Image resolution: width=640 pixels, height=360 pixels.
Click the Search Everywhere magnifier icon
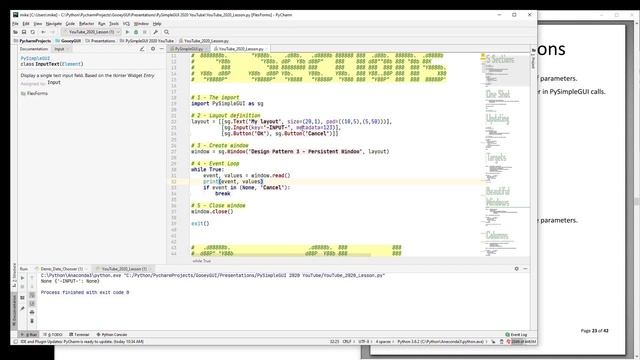[167, 32]
